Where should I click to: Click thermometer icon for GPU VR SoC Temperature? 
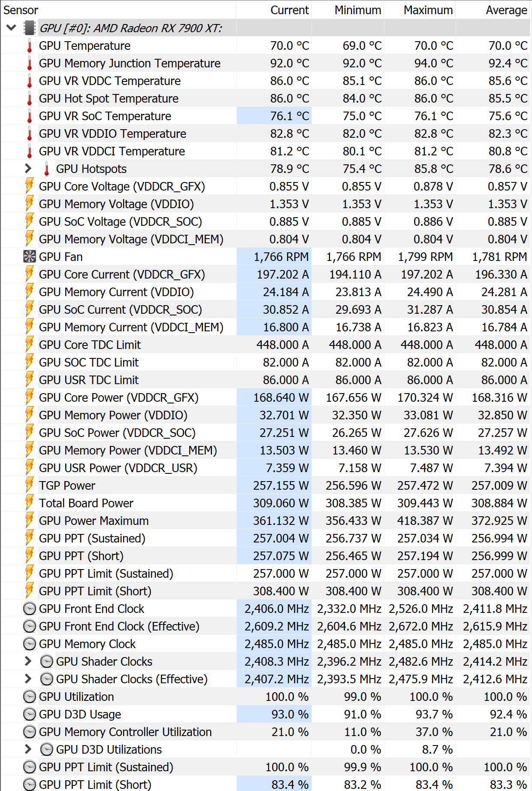pyautogui.click(x=30, y=116)
